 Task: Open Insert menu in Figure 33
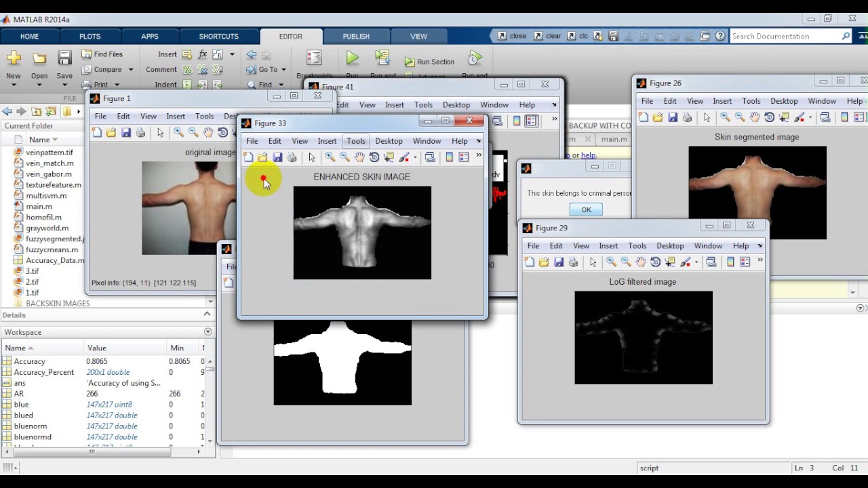(x=327, y=141)
